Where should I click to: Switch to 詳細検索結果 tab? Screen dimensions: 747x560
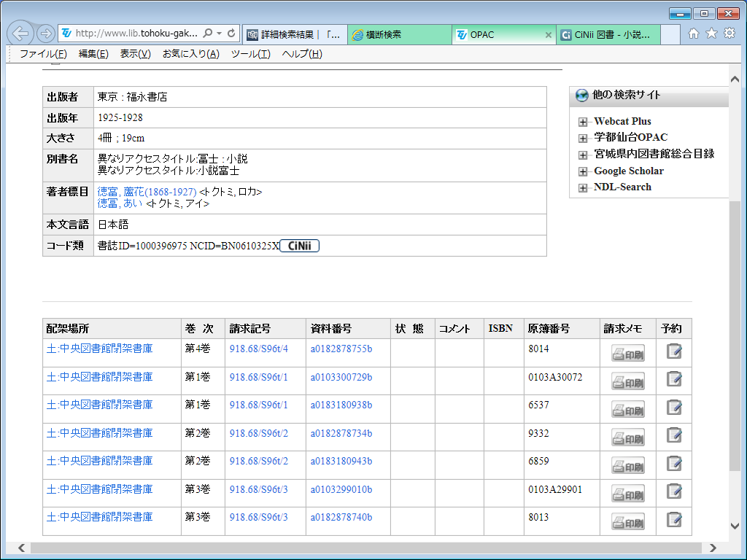295,35
